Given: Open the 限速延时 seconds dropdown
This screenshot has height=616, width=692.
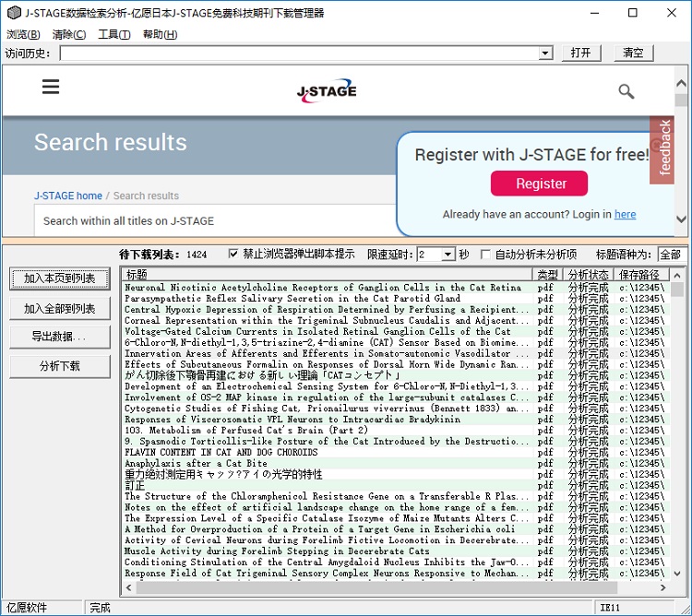Looking at the screenshot, I should point(447,255).
